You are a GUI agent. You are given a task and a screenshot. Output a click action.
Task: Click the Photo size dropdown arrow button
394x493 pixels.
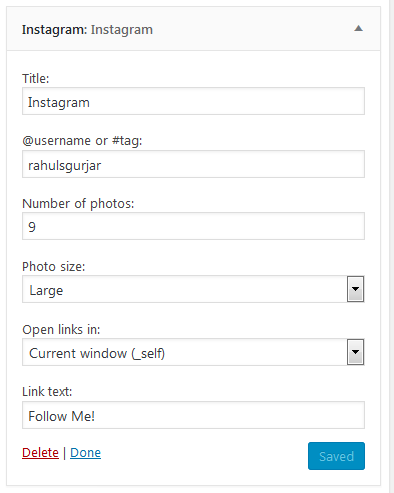pyautogui.click(x=355, y=289)
